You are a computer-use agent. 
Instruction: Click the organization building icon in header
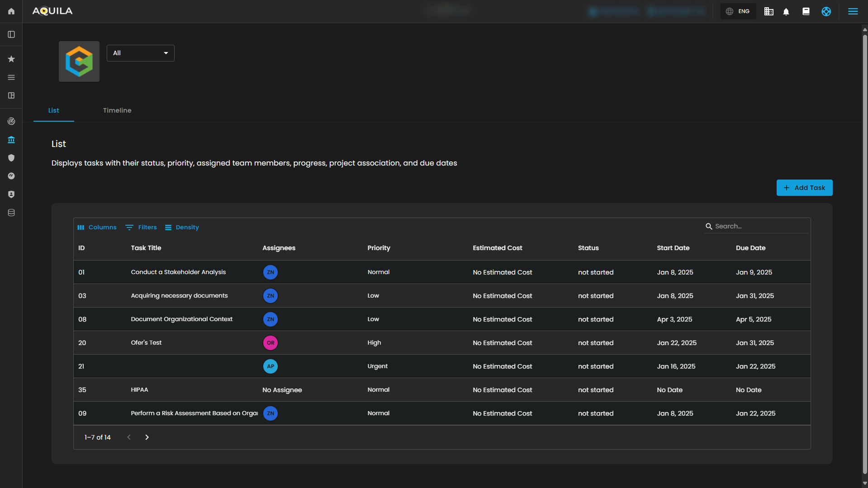point(768,12)
